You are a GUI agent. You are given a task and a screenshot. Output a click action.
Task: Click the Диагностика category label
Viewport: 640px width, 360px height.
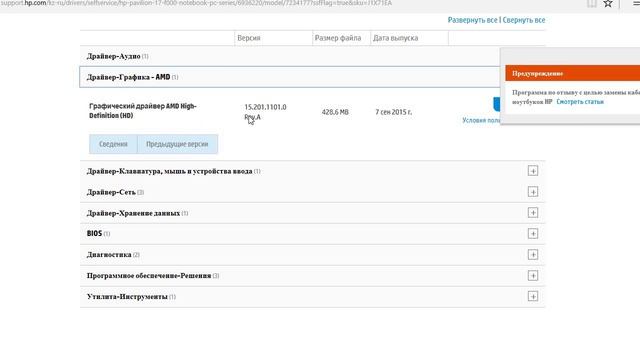pyautogui.click(x=109, y=255)
